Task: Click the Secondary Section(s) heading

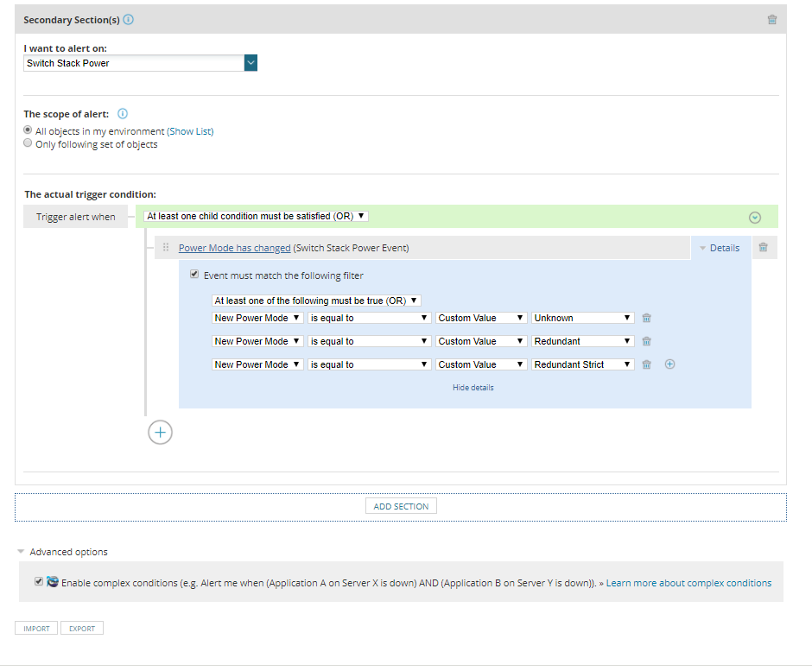Action: click(72, 20)
